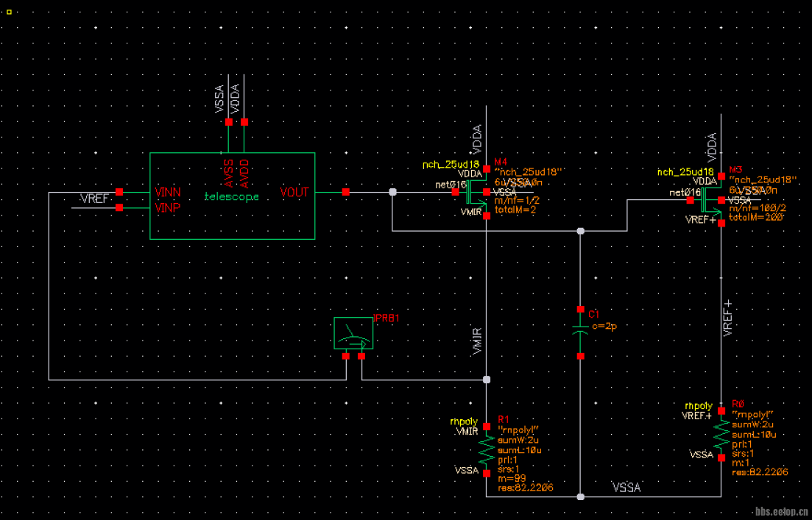This screenshot has height=520, width=812.
Task: Click the AVDD pin on telescope block
Action: [x=244, y=122]
